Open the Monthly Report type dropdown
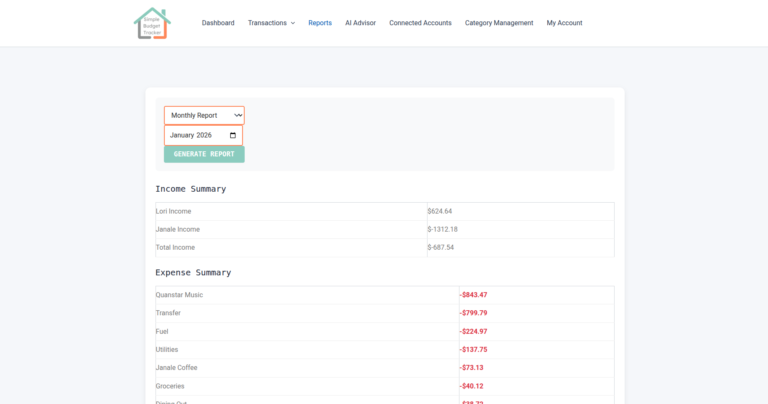The height and width of the screenshot is (404, 768). [x=204, y=115]
